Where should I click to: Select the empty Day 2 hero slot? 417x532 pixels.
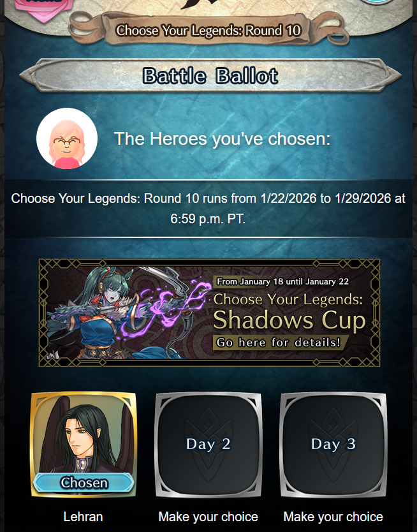click(x=208, y=445)
